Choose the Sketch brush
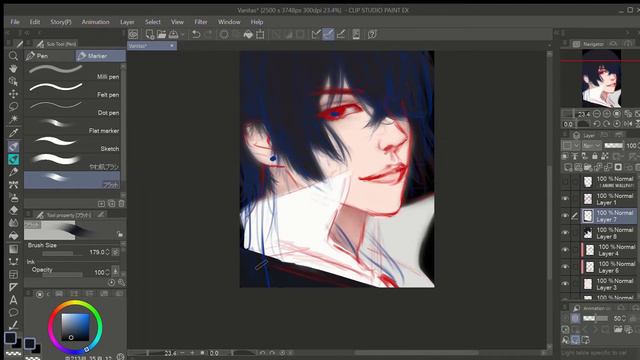The height and width of the screenshot is (360, 640). pyautogui.click(x=72, y=143)
